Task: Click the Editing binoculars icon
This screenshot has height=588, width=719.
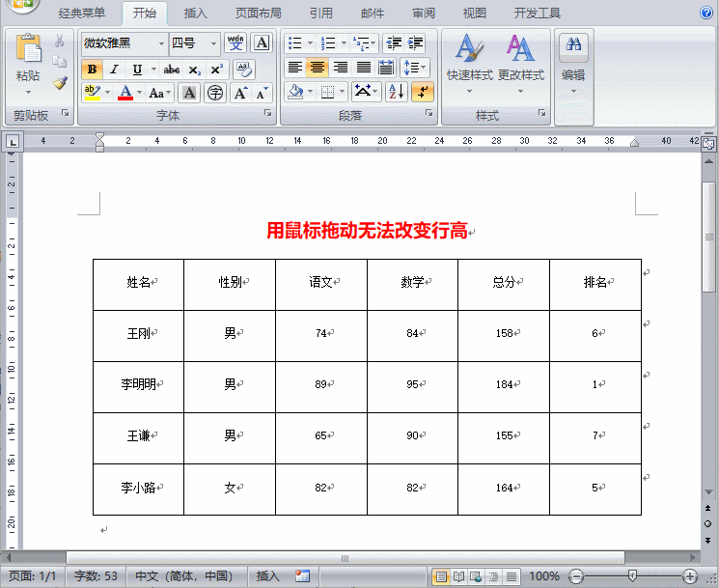Action: coord(573,45)
